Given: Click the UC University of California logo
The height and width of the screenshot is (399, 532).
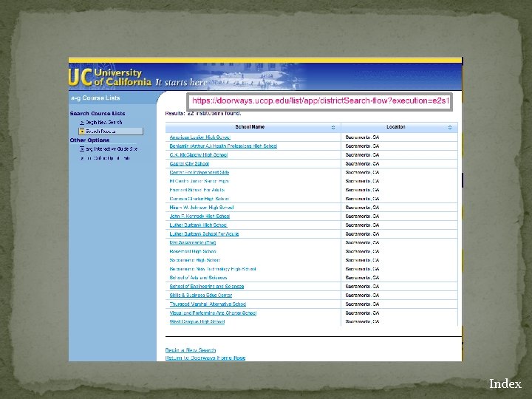Looking at the screenshot, I should tap(110, 77).
